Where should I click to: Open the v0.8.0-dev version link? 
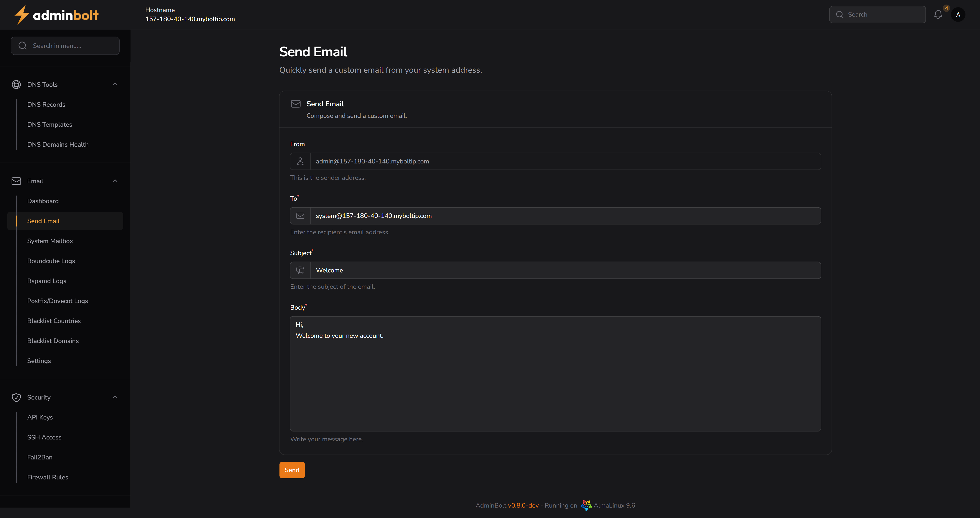(523, 505)
